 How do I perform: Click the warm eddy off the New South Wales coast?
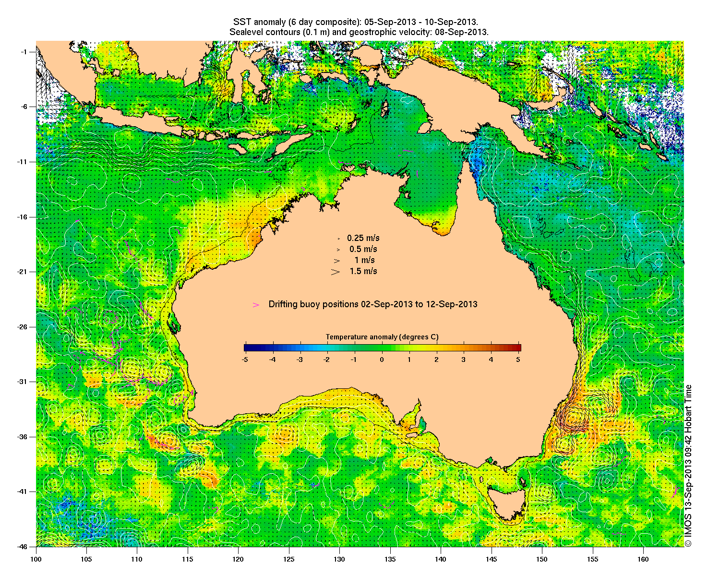point(573,418)
